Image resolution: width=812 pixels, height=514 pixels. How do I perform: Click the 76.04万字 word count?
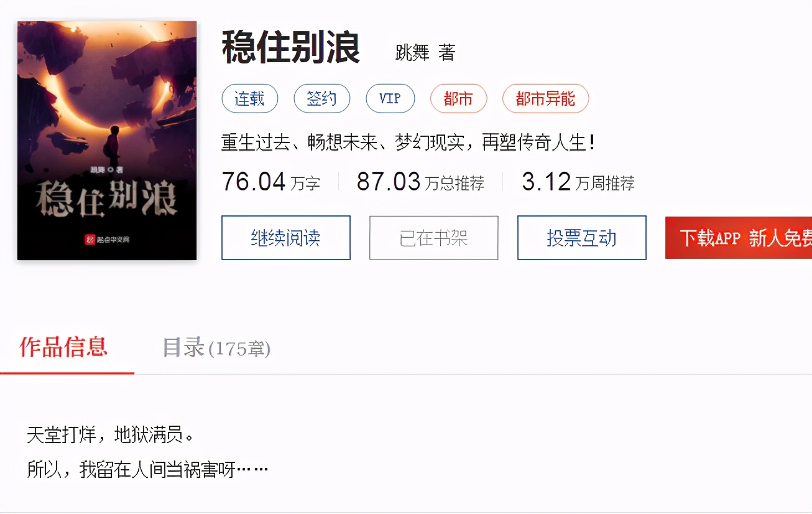(x=271, y=182)
